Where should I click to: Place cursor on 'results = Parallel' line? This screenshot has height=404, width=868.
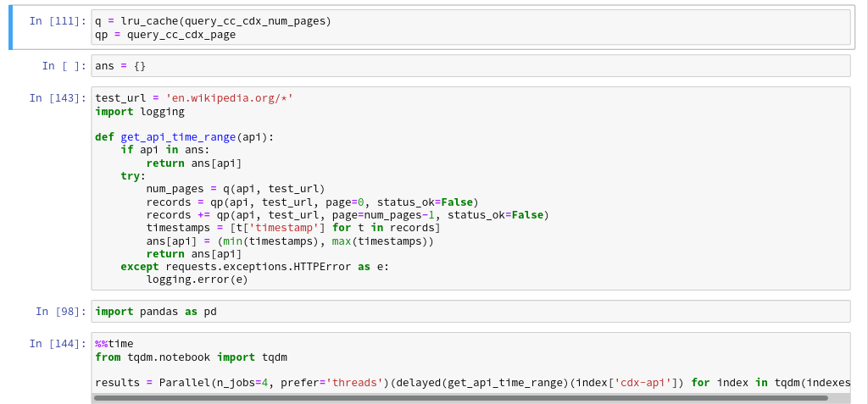pyautogui.click(x=424, y=383)
